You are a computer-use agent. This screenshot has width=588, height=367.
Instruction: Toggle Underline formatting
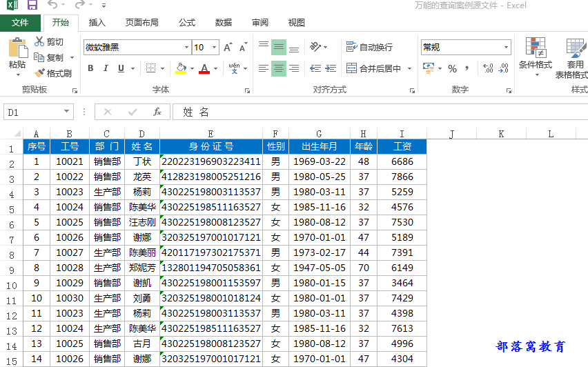coord(121,68)
